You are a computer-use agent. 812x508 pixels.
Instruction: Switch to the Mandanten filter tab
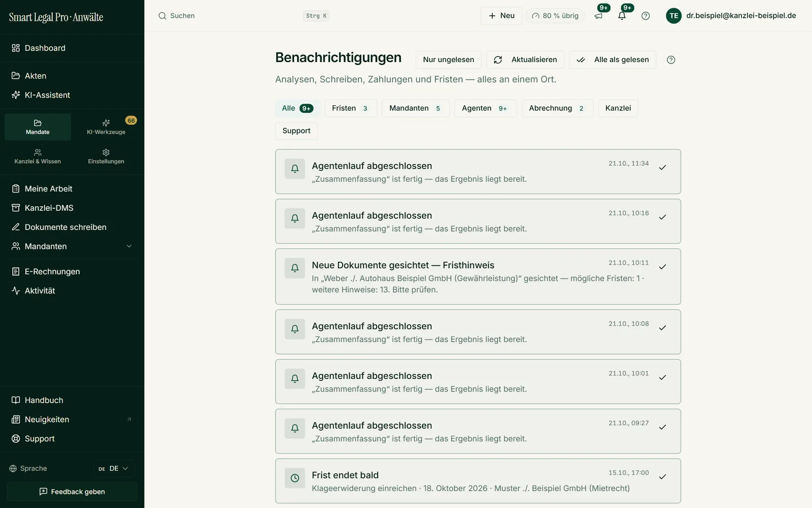[x=416, y=108]
